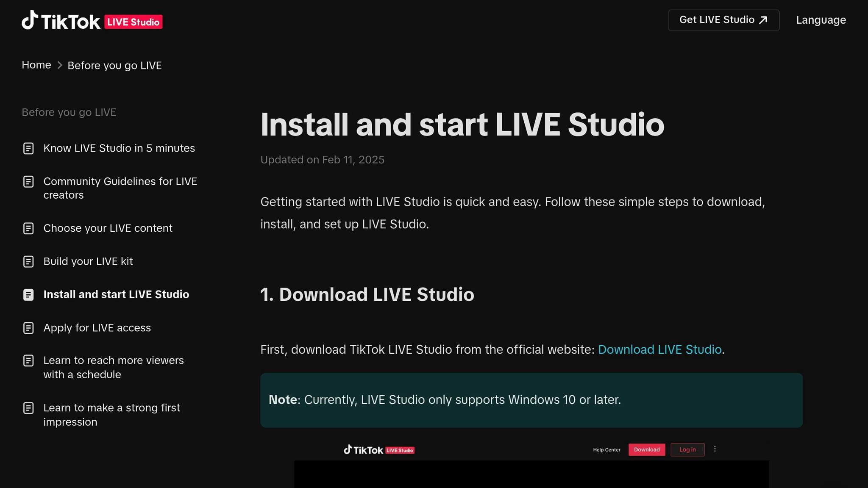The height and width of the screenshot is (488, 868).
Task: Click the Log in button in the embedded screenshot
Action: (687, 449)
